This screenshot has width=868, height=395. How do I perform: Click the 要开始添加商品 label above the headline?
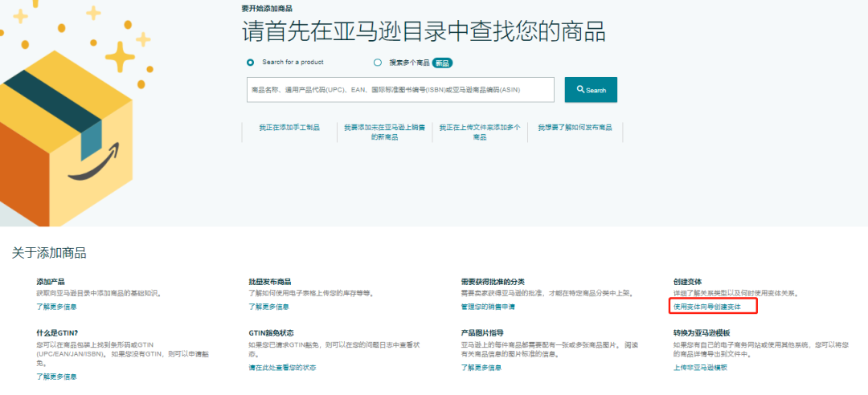pyautogui.click(x=267, y=8)
